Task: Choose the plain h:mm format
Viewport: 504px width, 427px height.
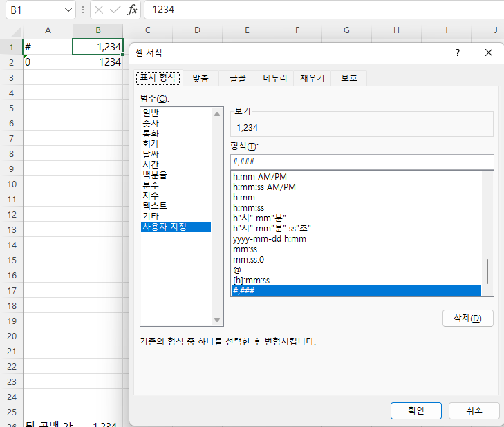Action: [356, 198]
